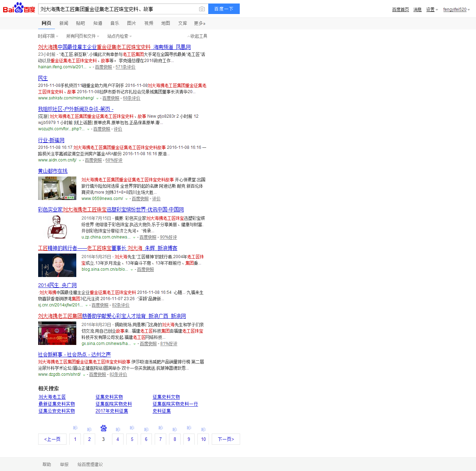
Task: Click the 新浪博客 portrait thumbnail
Action: pyautogui.click(x=57, y=265)
